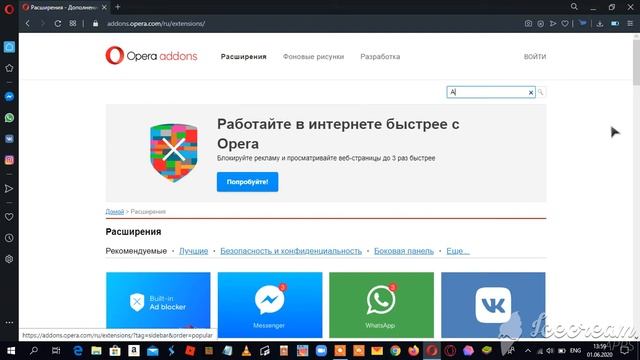This screenshot has height=360, width=640.
Task: Toggle battery saver icon in toolbar
Action: coord(615,24)
